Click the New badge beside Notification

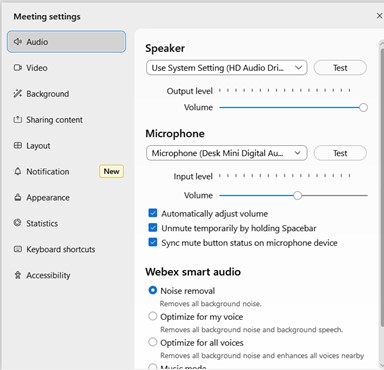click(111, 171)
